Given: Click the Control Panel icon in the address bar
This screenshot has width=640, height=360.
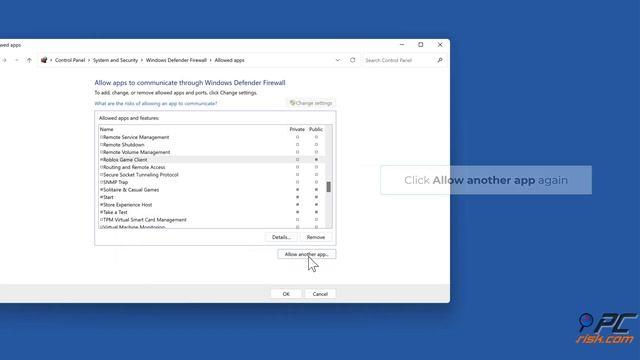Looking at the screenshot, I should click(44, 60).
